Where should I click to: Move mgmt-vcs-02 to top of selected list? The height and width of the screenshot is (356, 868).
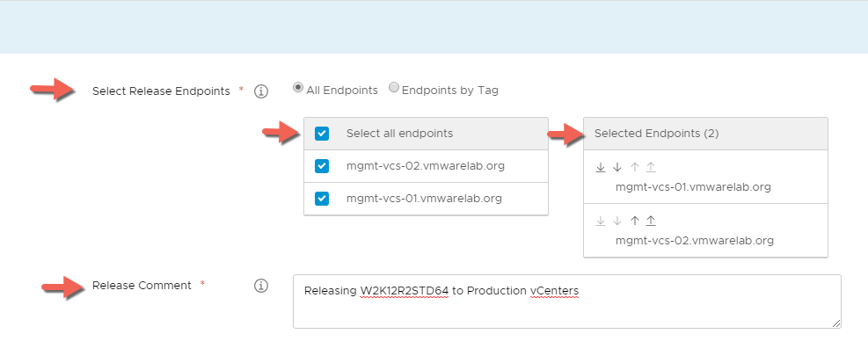(651, 221)
